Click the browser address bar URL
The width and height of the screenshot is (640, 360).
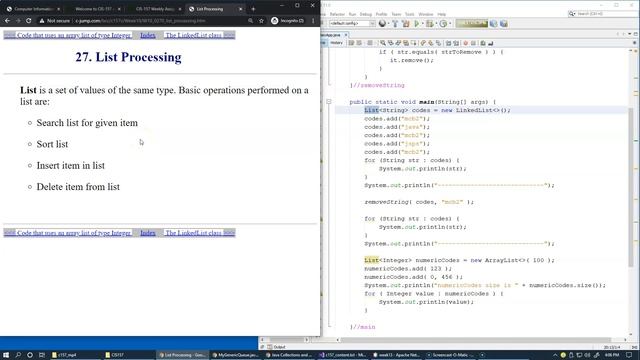click(x=140, y=21)
